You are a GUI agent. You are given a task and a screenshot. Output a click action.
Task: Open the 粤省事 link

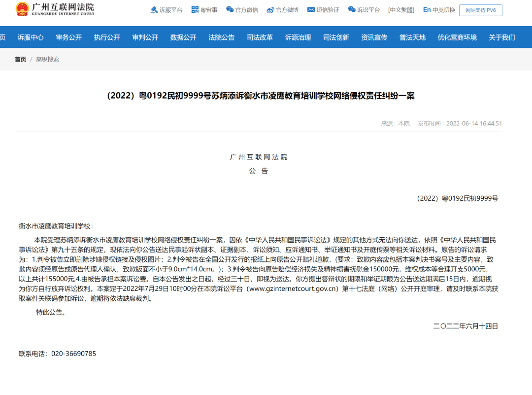tap(209, 10)
